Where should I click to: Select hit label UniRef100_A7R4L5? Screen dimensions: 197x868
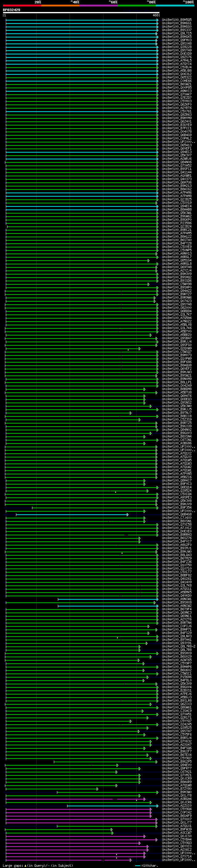(x=177, y=61)
